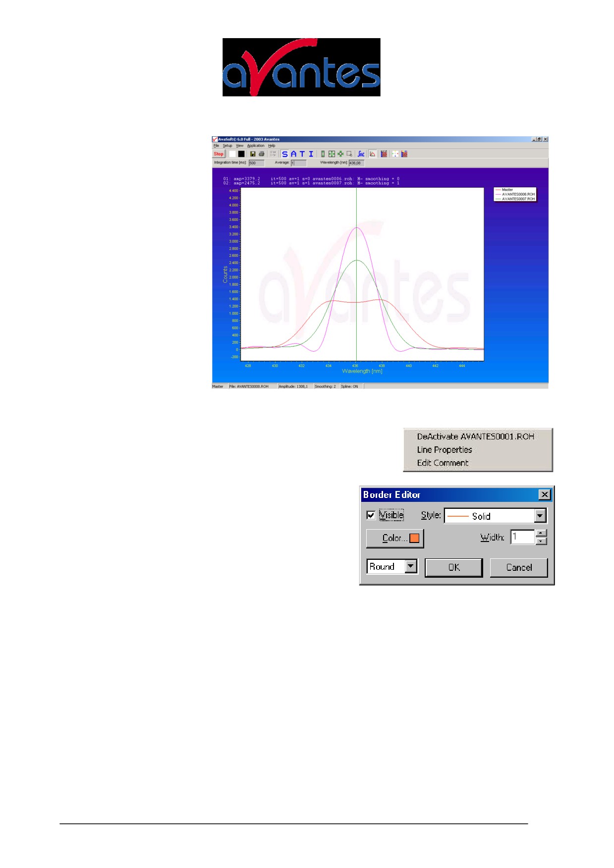Click the floppy disk save icon
The image size is (614, 868).
[253, 154]
